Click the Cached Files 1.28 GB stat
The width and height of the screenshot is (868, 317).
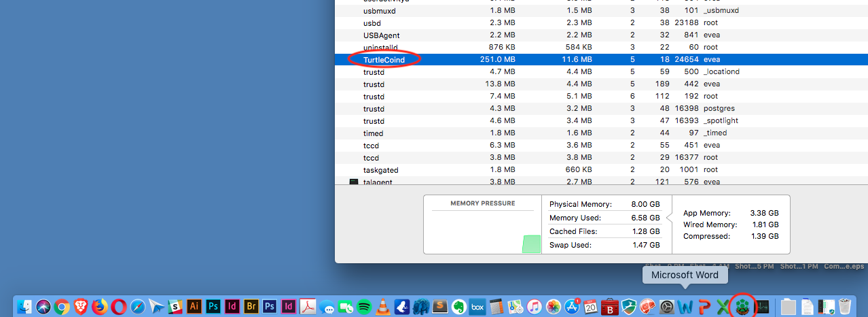pyautogui.click(x=604, y=231)
